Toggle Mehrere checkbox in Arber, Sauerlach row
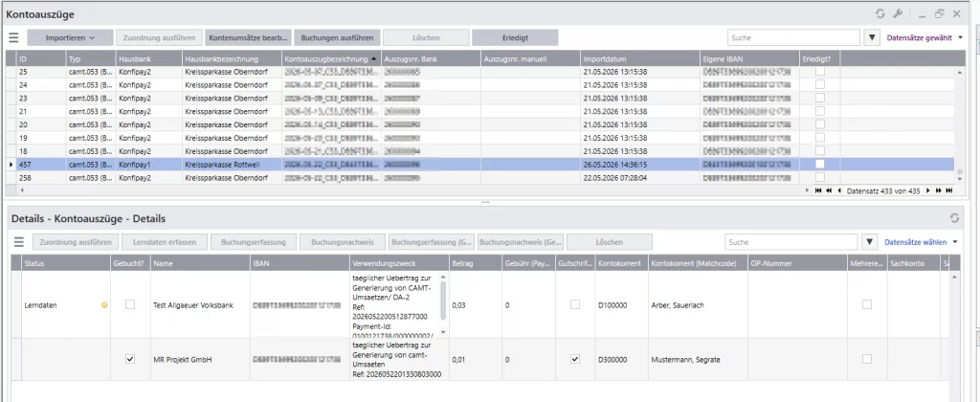The image size is (980, 402). (867, 305)
